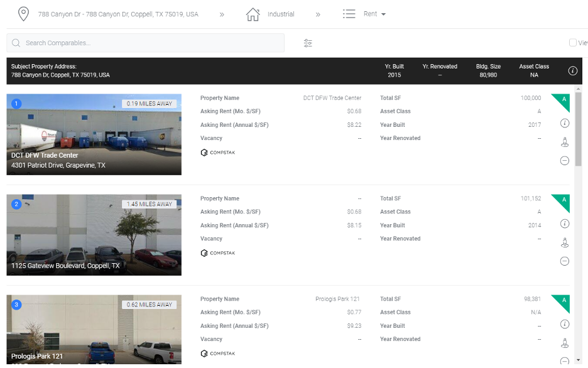This screenshot has height=368, width=588.
Task: Click the location pin icon beside the address
Action: pyautogui.click(x=23, y=14)
